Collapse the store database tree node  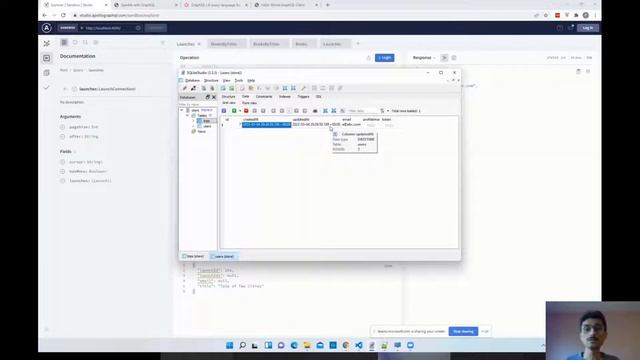(182, 110)
